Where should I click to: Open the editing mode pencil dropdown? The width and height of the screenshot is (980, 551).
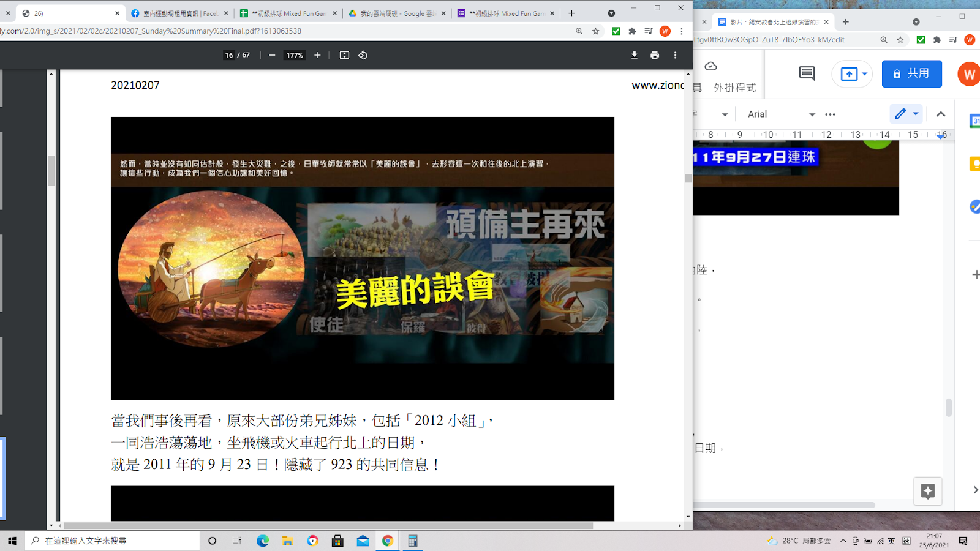(x=906, y=114)
